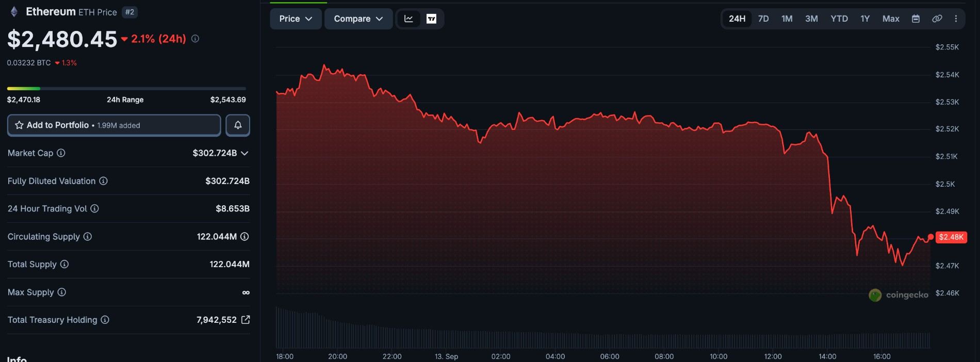The height and width of the screenshot is (362, 980).
Task: Select the Max time range tab
Action: [x=891, y=19]
